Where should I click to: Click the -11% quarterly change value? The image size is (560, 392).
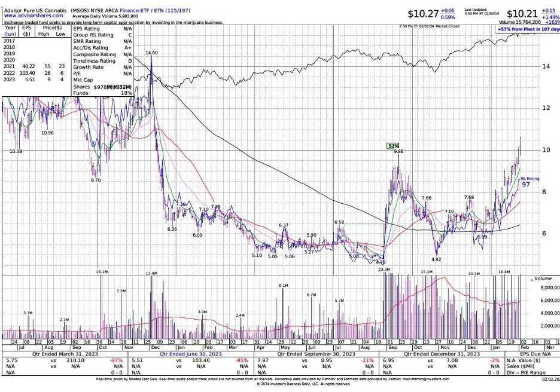(x=367, y=360)
